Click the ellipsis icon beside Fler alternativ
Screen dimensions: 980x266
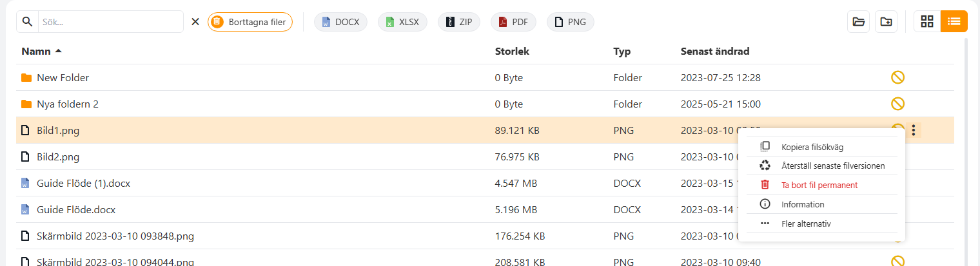[765, 223]
